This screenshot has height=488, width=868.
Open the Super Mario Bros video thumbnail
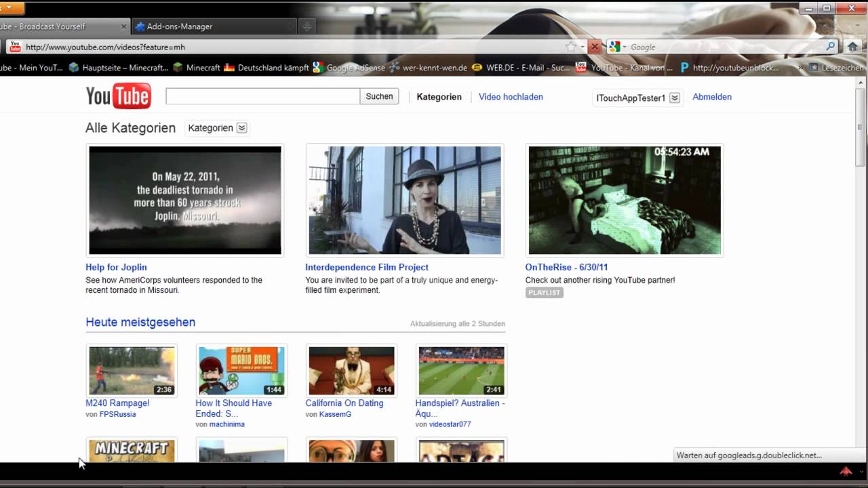pyautogui.click(x=241, y=371)
